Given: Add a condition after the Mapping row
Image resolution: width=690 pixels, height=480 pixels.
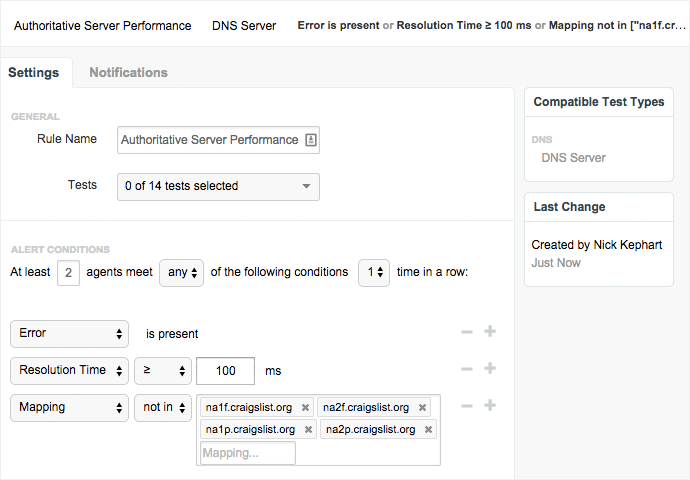Looking at the screenshot, I should coord(490,406).
